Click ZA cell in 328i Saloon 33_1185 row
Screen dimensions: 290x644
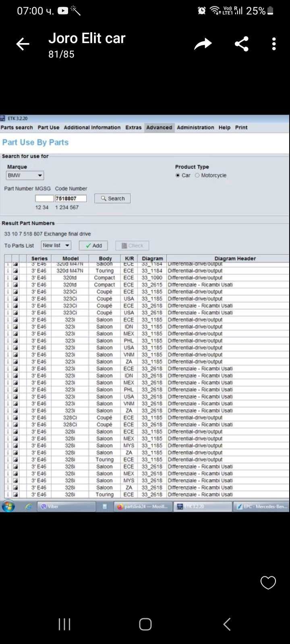pyautogui.click(x=129, y=453)
